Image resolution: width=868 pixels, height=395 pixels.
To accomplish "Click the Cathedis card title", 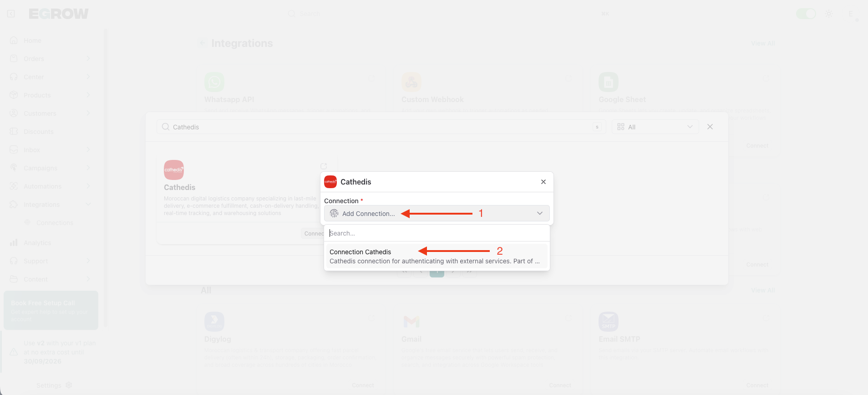I will [x=179, y=188].
